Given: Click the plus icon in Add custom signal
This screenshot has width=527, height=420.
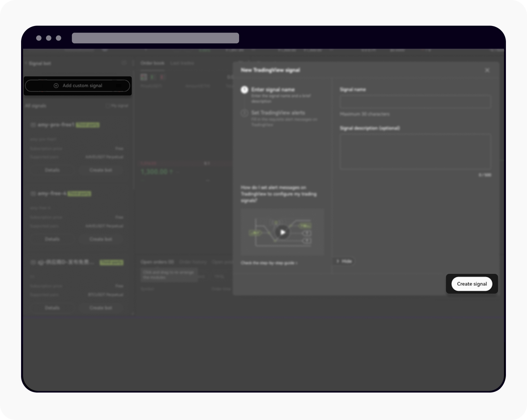Looking at the screenshot, I should (x=56, y=86).
